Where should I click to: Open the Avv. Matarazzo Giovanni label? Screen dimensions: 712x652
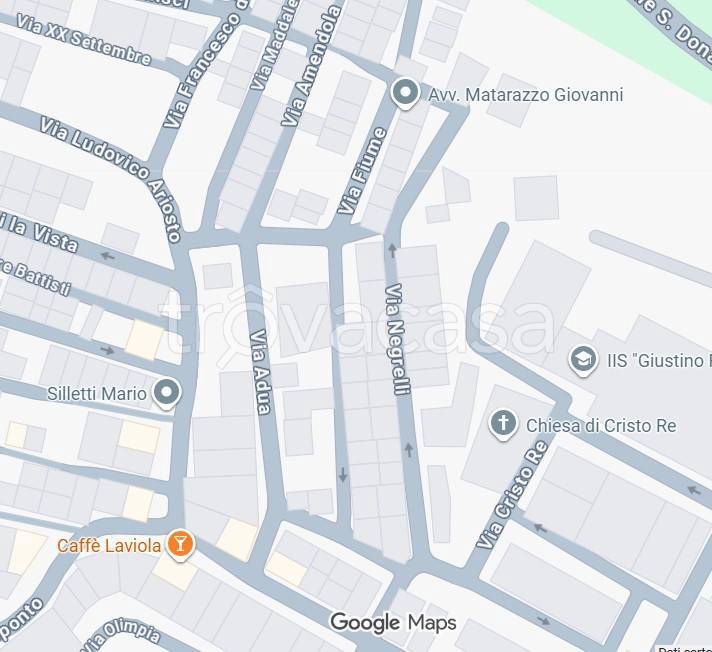pyautogui.click(x=525, y=95)
